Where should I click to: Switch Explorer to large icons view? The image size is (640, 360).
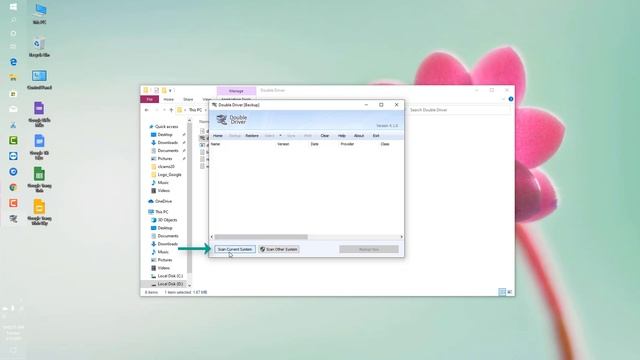point(509,292)
